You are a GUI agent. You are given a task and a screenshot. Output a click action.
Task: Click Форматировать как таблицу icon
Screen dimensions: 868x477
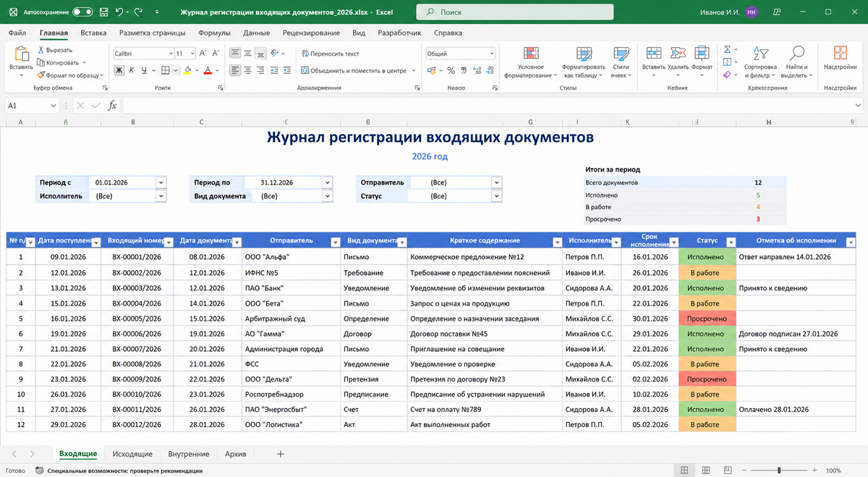[x=584, y=54]
